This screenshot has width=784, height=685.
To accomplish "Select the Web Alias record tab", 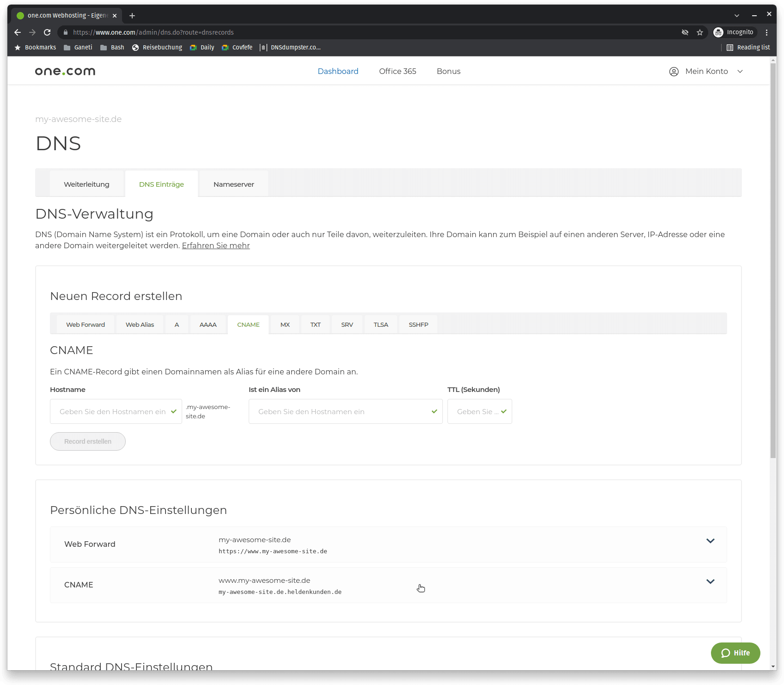I will (x=140, y=324).
